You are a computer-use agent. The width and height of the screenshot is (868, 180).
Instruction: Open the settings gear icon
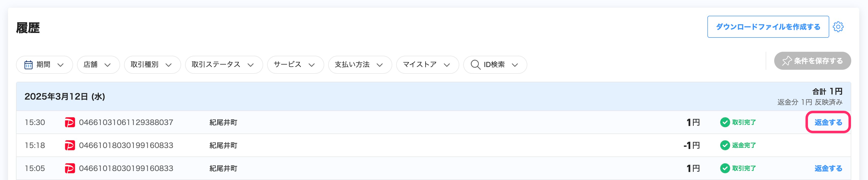(838, 26)
